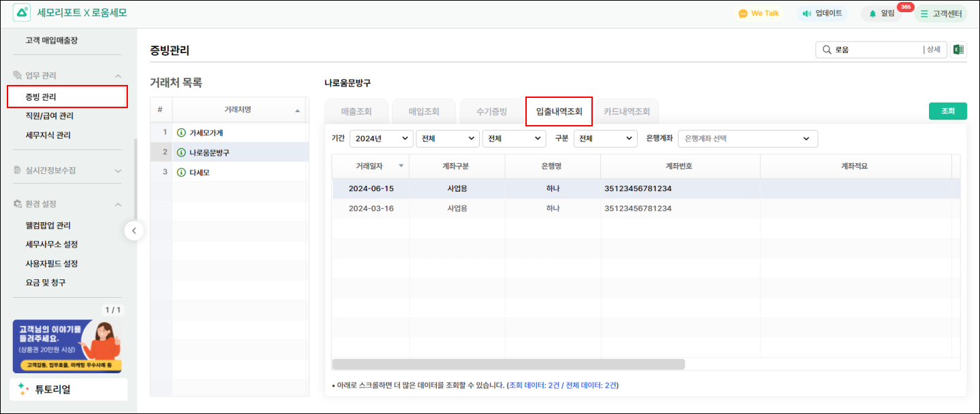Click info icon next to 가세모가게
Screen dimensions: 980x414
point(181,133)
